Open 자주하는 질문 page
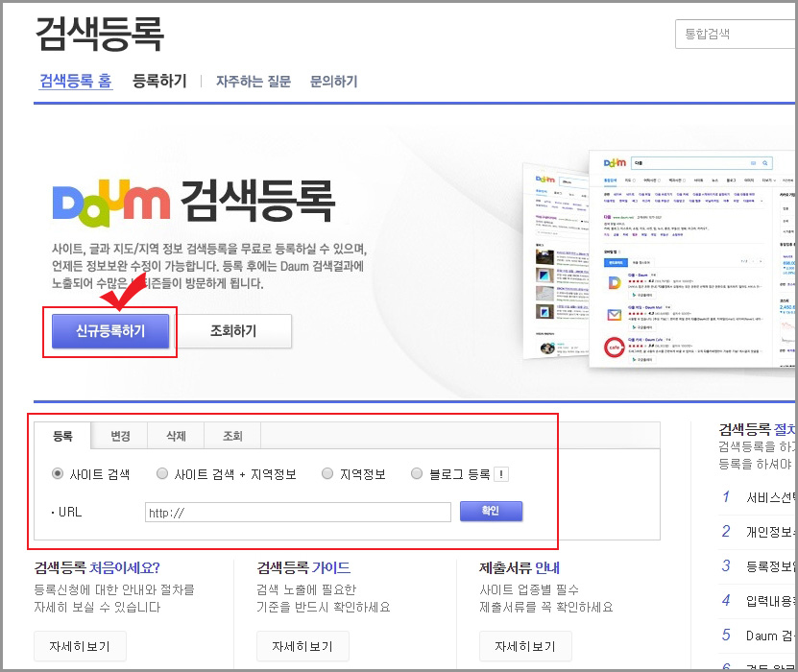 point(254,82)
